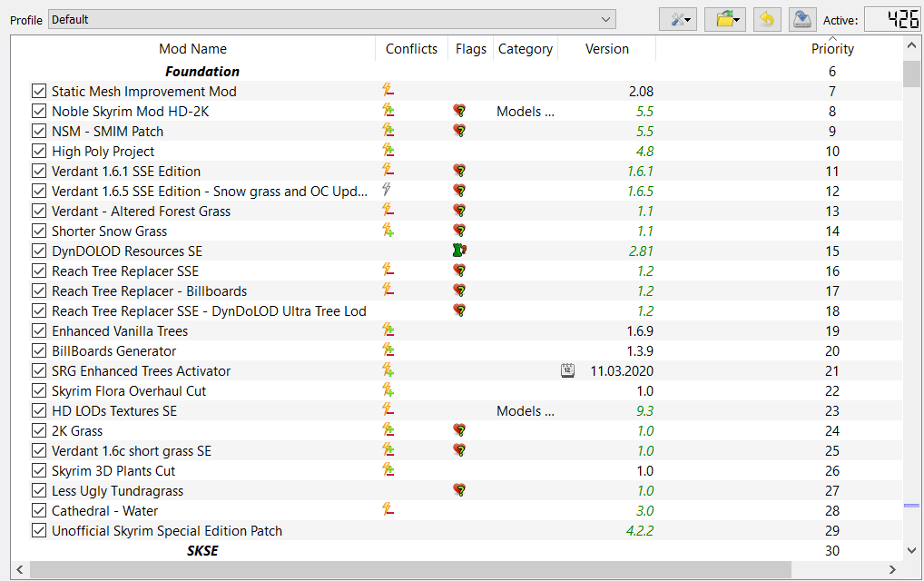The width and height of the screenshot is (924, 581).
Task: Click the create backup drive icon
Action: click(802, 20)
